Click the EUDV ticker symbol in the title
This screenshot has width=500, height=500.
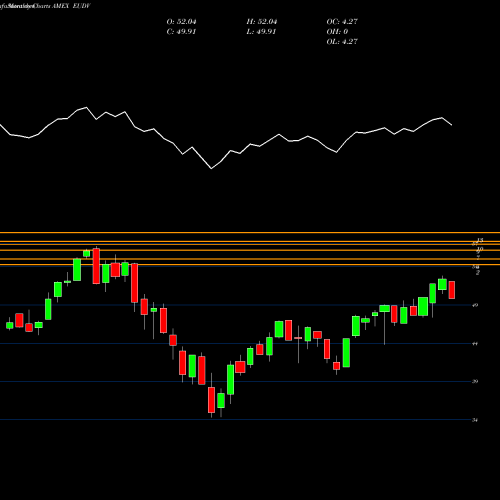[82, 6]
